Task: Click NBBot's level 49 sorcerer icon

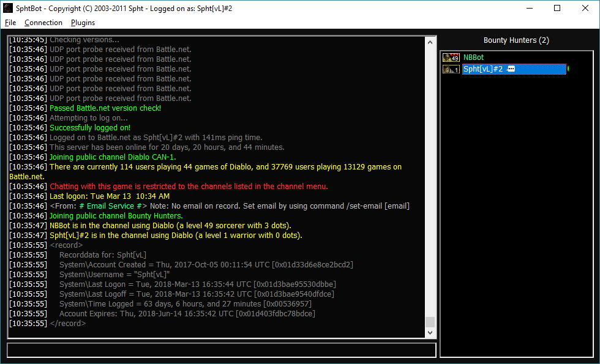Action: click(x=451, y=58)
